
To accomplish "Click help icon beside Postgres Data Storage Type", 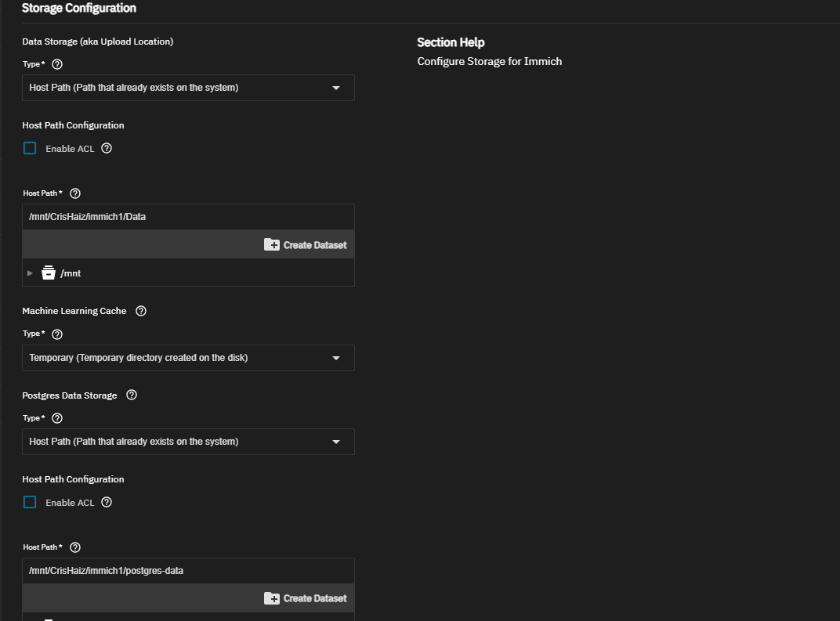I will tap(56, 419).
